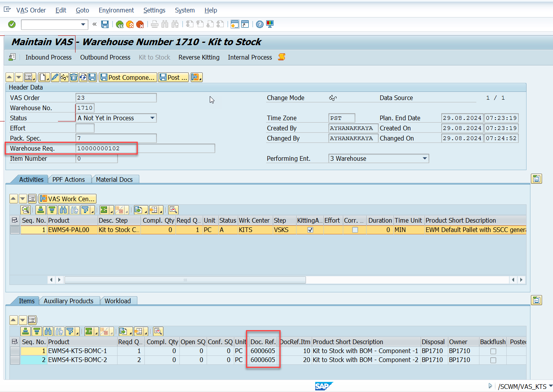Click the expand panel icon right of Activities tabs
The width and height of the screenshot is (553, 392).
pyautogui.click(x=537, y=179)
